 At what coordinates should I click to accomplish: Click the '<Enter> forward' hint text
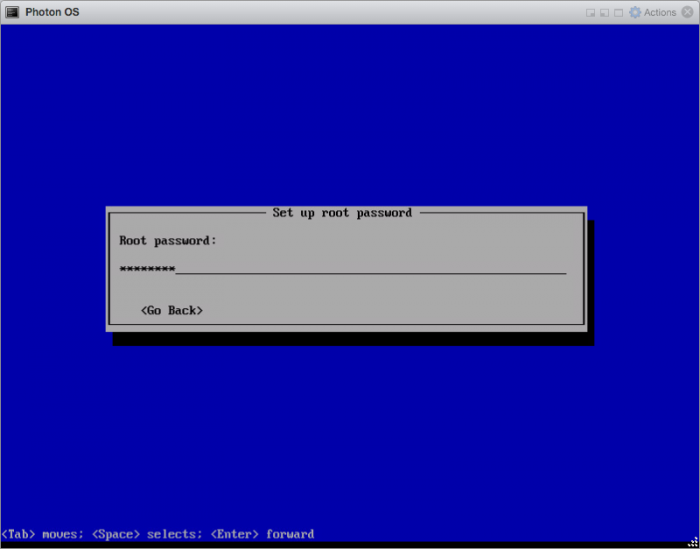pos(262,534)
